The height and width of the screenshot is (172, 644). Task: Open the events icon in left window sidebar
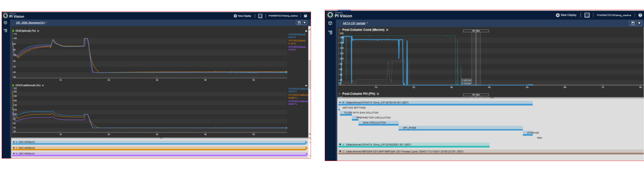[6, 31]
